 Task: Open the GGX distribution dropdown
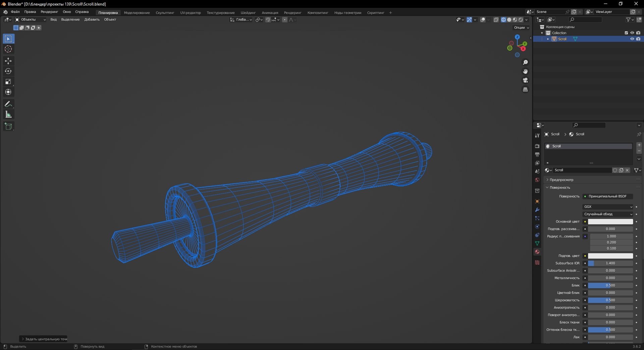[x=608, y=207]
